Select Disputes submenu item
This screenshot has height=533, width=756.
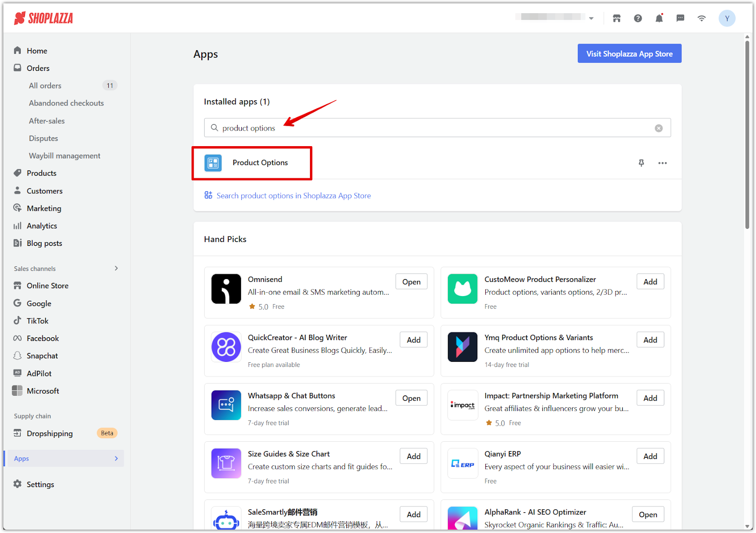pos(43,139)
